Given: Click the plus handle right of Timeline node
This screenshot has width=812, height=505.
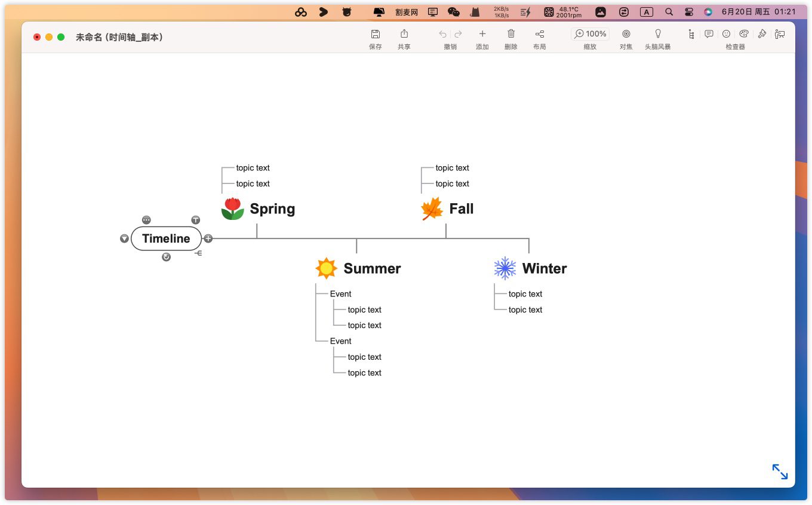Looking at the screenshot, I should (208, 238).
